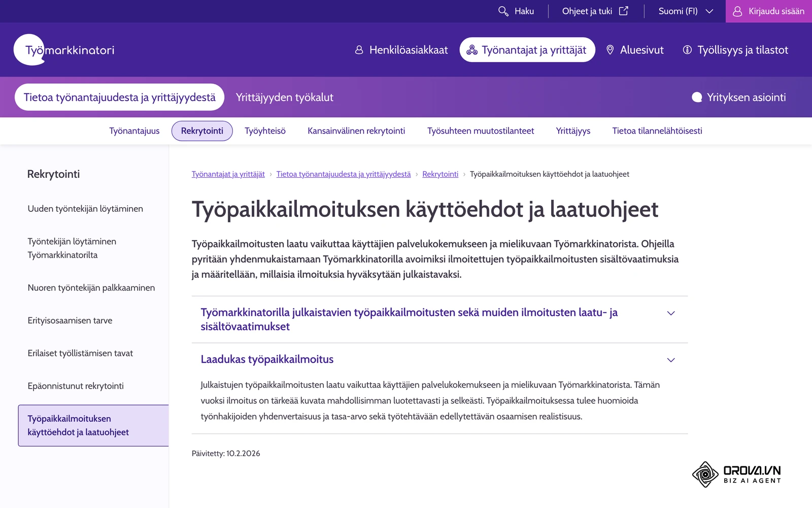Click the Päivitetty: 10.2.2026 text

click(x=226, y=454)
